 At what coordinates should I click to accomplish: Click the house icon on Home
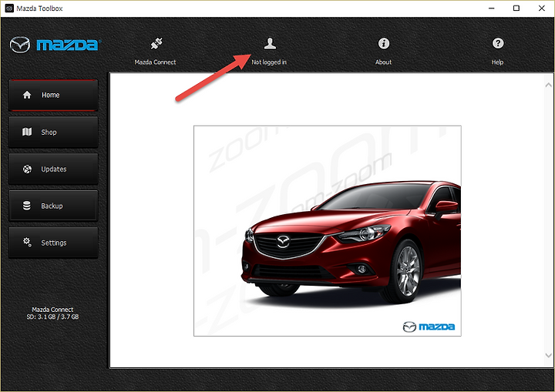(x=27, y=95)
